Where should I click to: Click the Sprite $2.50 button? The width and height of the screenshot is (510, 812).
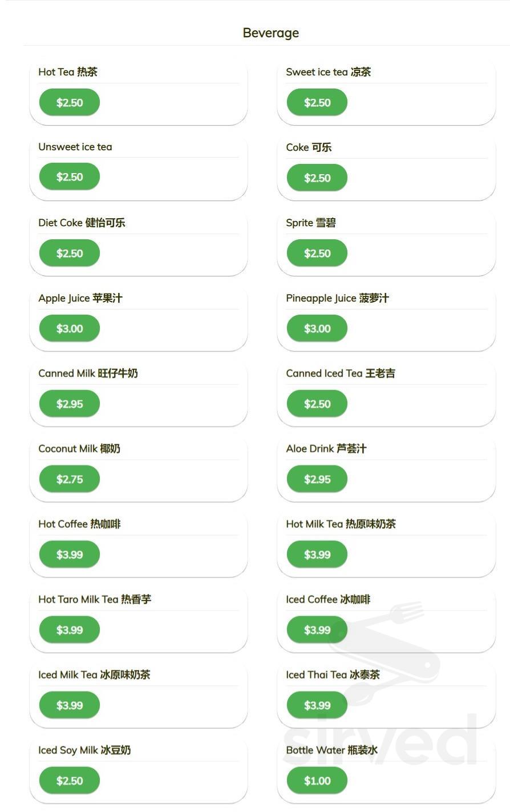[317, 254]
